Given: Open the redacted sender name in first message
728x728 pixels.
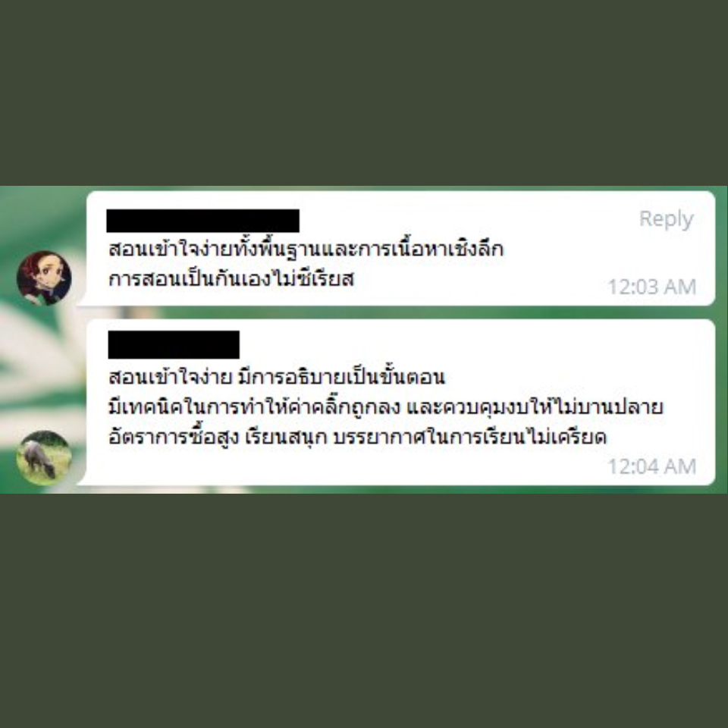Looking at the screenshot, I should click(x=203, y=221).
